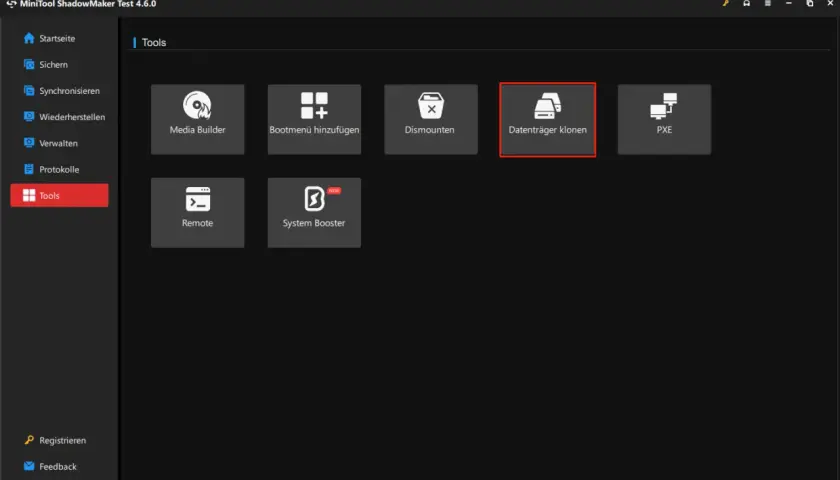
Task: Minimize the ShadowMaker window
Action: [x=789, y=3]
